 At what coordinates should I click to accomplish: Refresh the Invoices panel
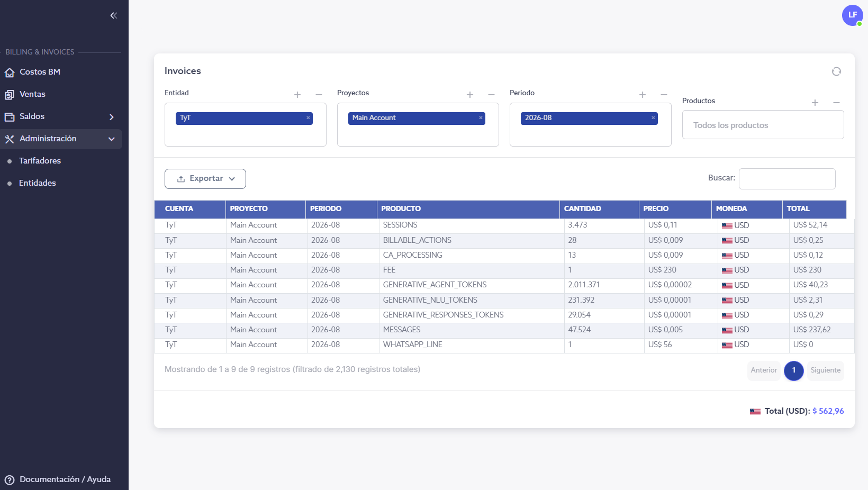(x=836, y=71)
